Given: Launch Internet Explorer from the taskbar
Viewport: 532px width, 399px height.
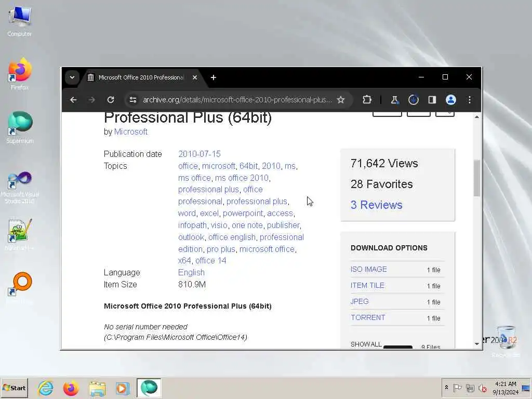Looking at the screenshot, I should (46, 388).
